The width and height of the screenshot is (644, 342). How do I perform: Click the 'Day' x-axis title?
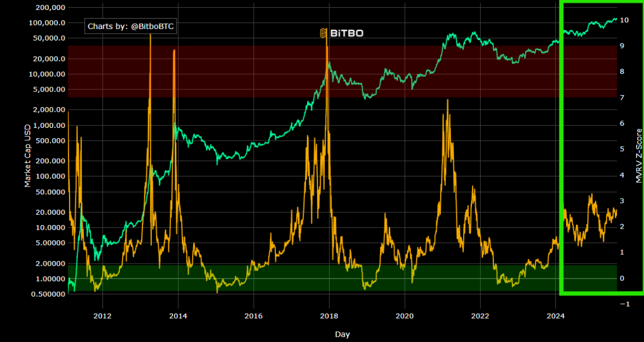342,334
